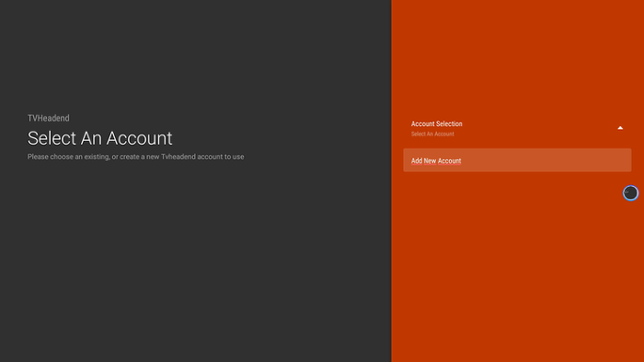
Task: Click the 'Select An Account' heading
Action: [99, 138]
